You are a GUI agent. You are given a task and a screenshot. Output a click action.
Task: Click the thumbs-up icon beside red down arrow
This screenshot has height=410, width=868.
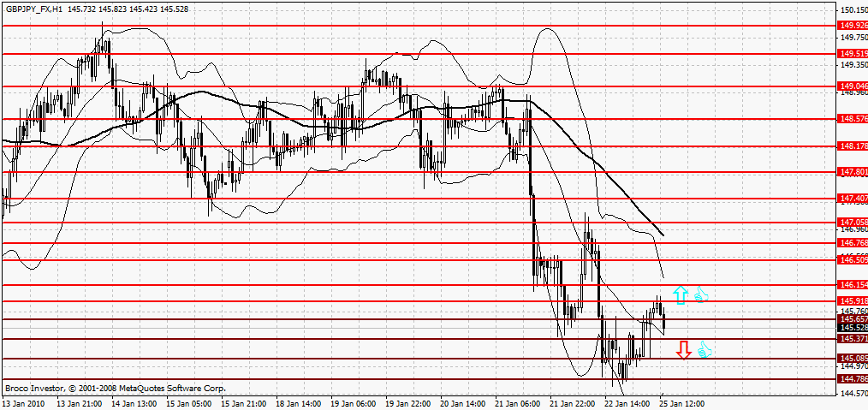[704, 349]
